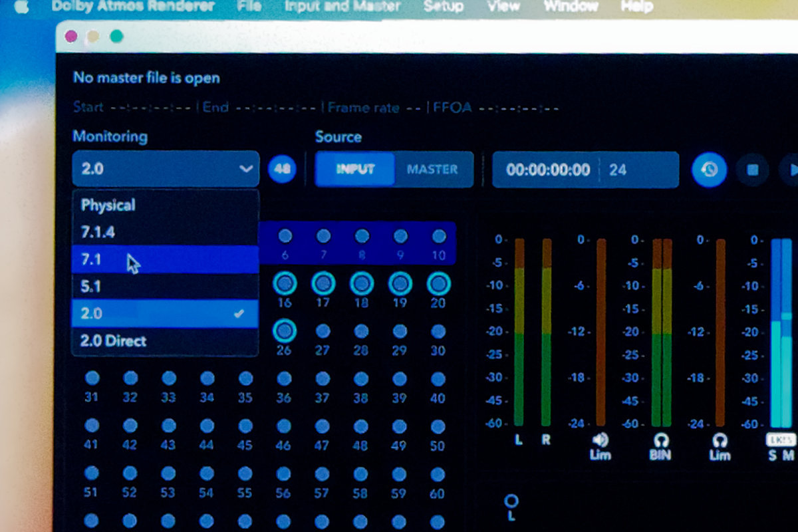The image size is (798, 532).
Task: Select input object 41
Action: pyautogui.click(x=92, y=426)
